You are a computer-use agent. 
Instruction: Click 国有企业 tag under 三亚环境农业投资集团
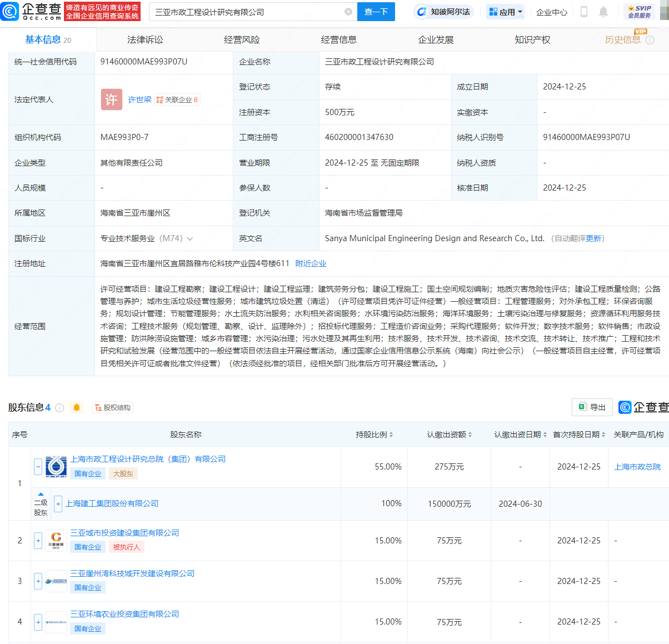pyautogui.click(x=88, y=629)
